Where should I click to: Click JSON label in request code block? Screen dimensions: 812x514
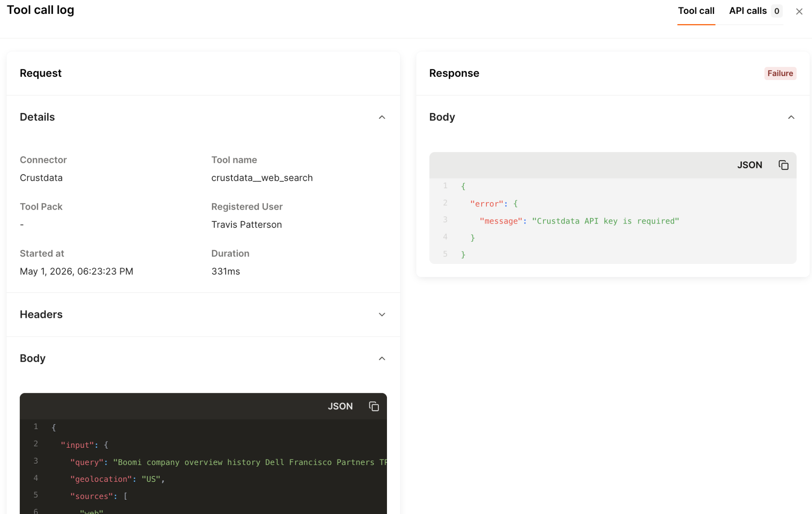(340, 406)
